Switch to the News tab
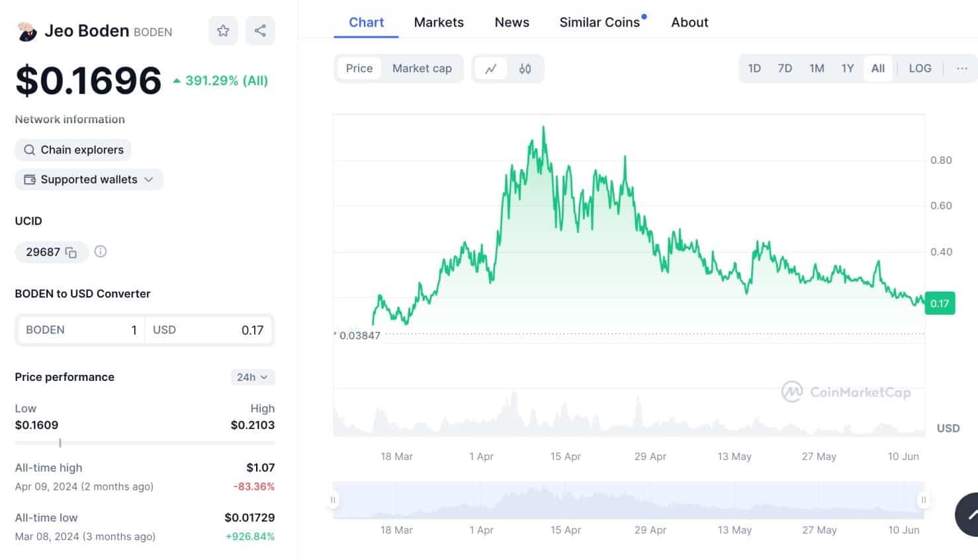The width and height of the screenshot is (978, 560). pos(512,22)
